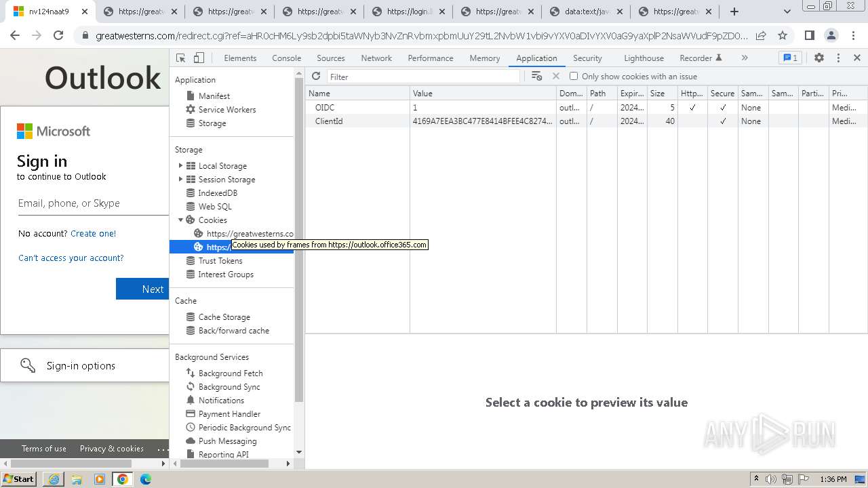
Task: Open volume control in system tray
Action: pos(771,479)
